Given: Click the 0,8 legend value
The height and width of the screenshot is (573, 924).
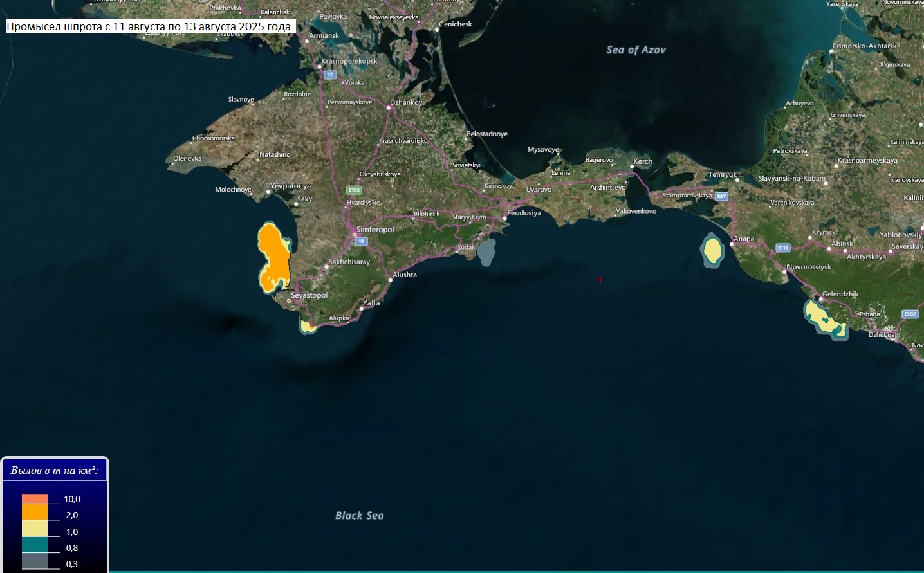Looking at the screenshot, I should (72, 548).
